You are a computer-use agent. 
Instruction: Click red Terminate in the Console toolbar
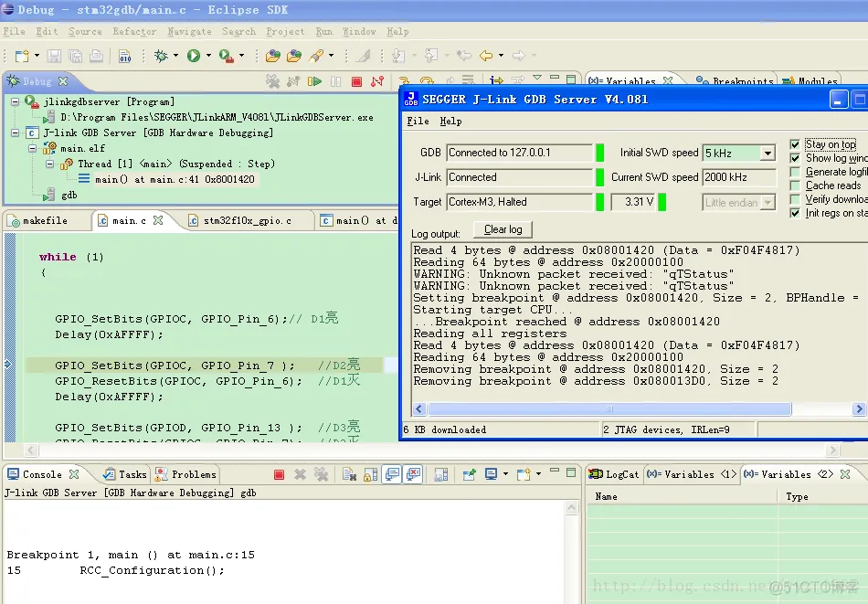pos(279,474)
